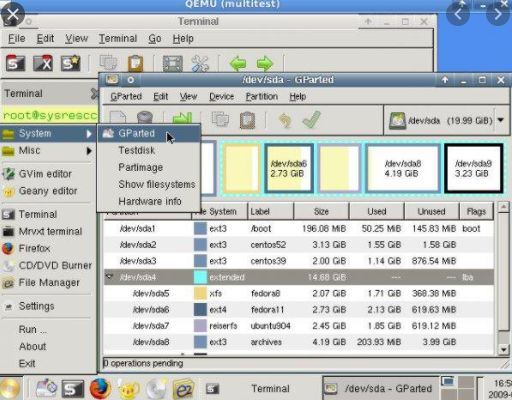Viewport: 512px width, 400px height.
Task: Collapse the /dev/sda4 extended partition row
Action: click(x=109, y=277)
